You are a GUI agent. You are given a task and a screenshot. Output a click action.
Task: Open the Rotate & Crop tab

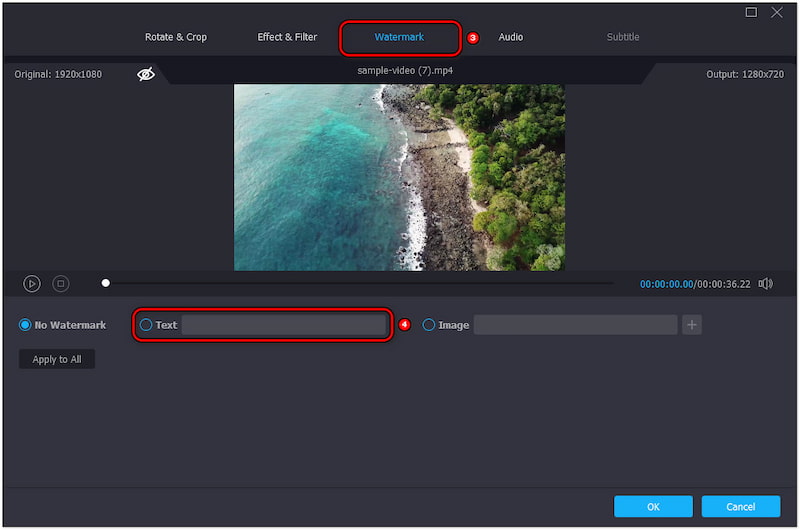(x=176, y=37)
